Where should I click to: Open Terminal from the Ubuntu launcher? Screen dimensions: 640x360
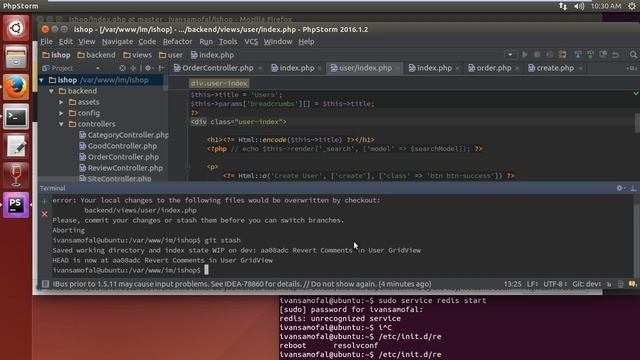click(x=16, y=117)
